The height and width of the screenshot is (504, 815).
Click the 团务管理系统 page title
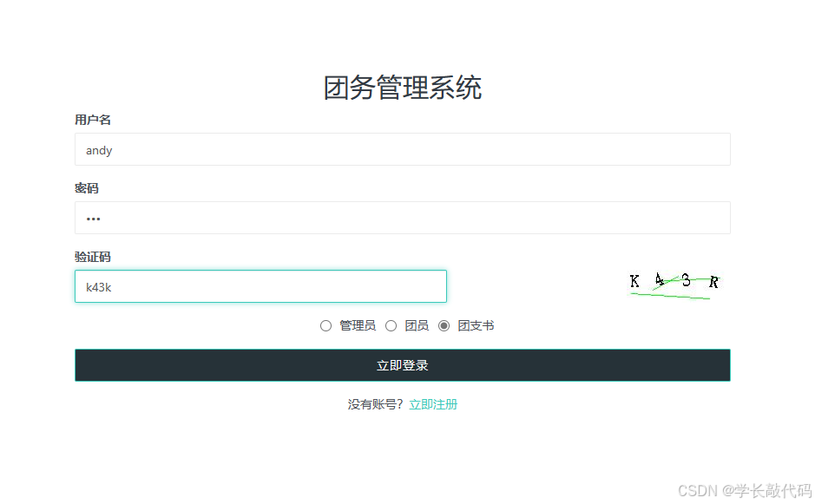(403, 88)
